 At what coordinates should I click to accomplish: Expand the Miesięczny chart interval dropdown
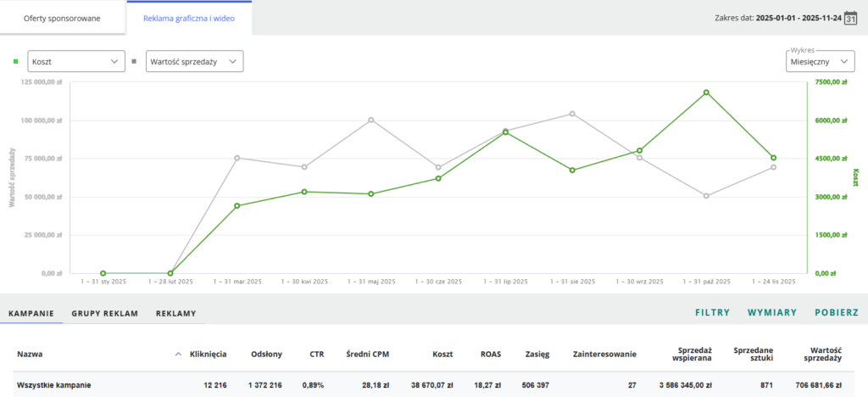[819, 62]
